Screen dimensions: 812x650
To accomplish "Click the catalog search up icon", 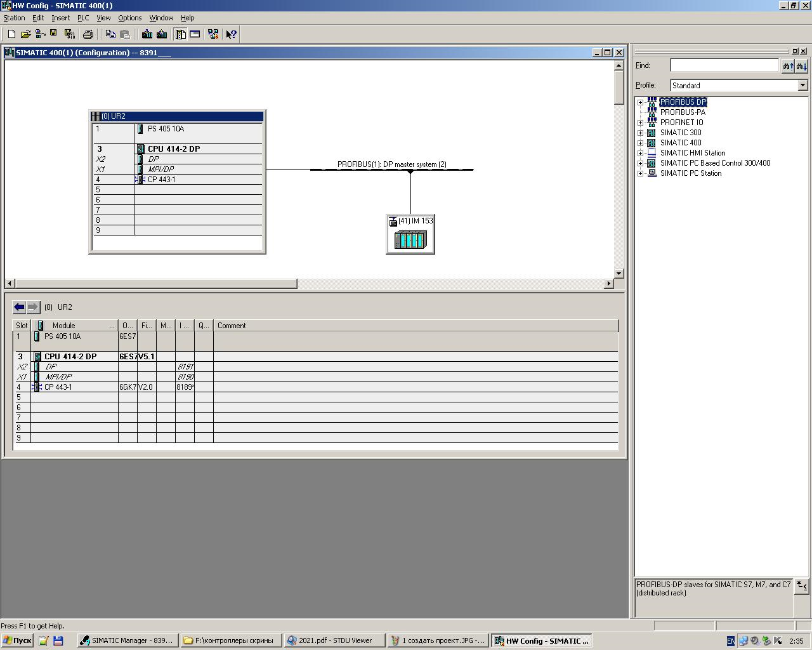I will point(788,65).
